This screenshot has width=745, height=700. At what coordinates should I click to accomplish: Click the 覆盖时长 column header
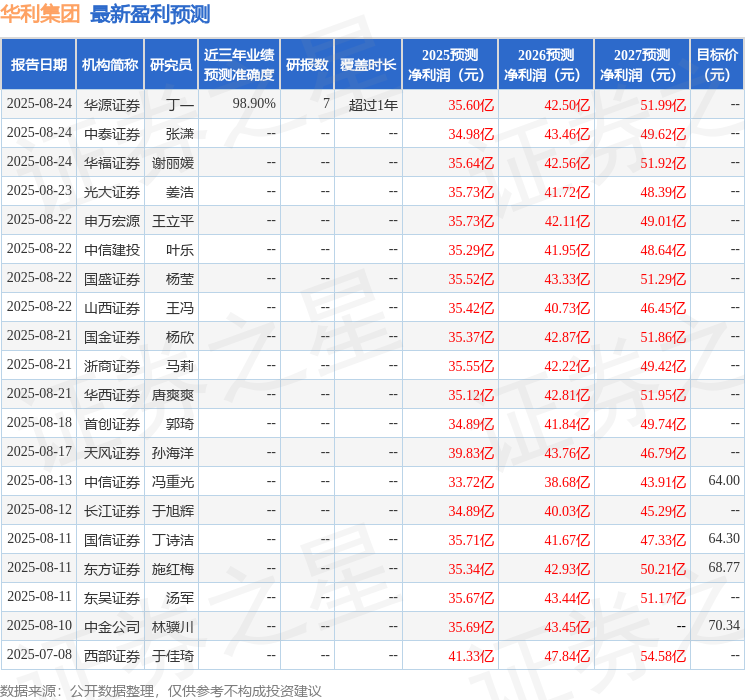[x=368, y=65]
